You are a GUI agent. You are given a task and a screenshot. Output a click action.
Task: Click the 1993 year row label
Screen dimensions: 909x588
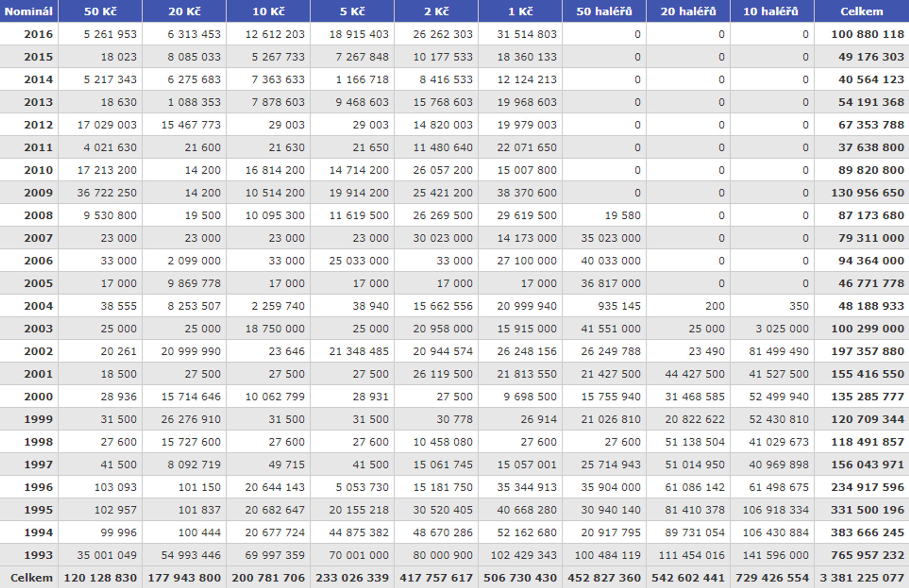pyautogui.click(x=38, y=555)
